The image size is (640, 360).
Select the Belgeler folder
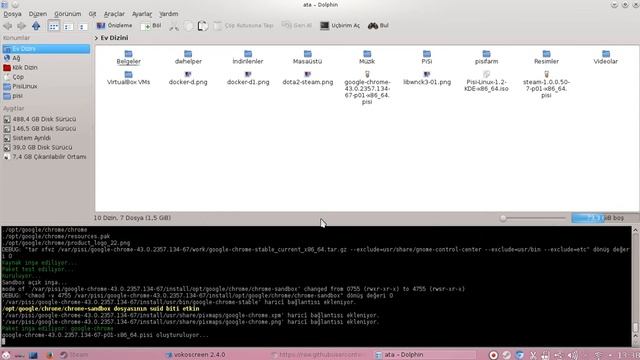click(129, 57)
